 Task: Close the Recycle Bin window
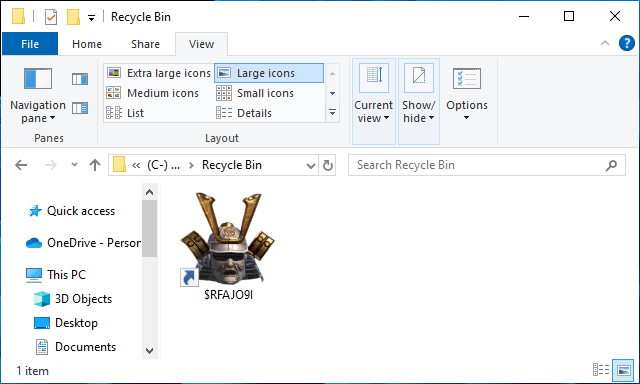point(615,17)
